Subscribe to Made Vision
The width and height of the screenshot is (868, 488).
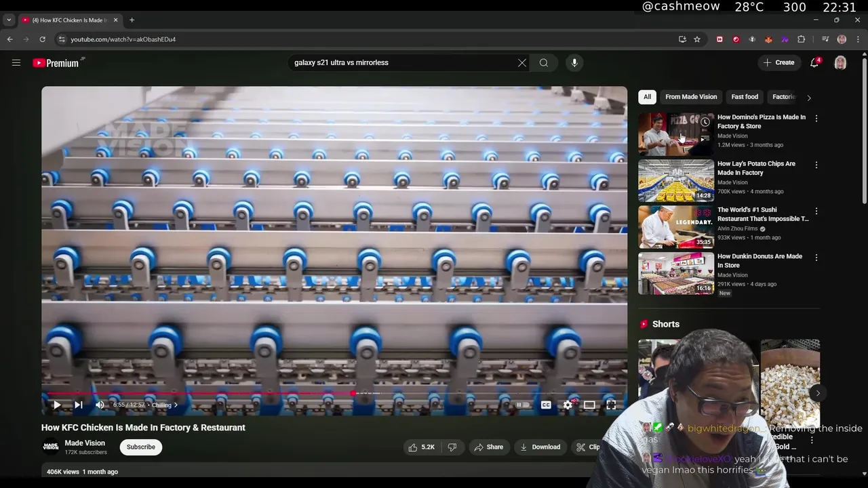(x=141, y=447)
